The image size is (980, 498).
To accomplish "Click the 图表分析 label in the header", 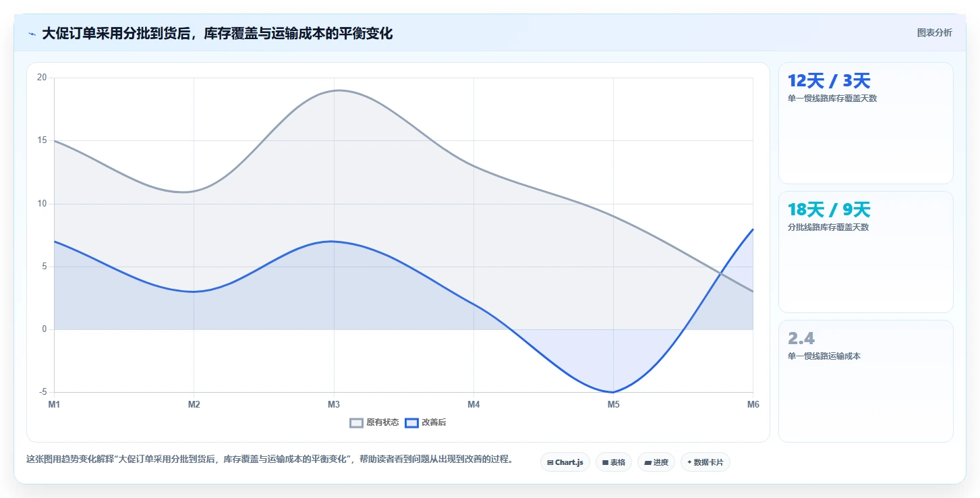I will [x=934, y=32].
